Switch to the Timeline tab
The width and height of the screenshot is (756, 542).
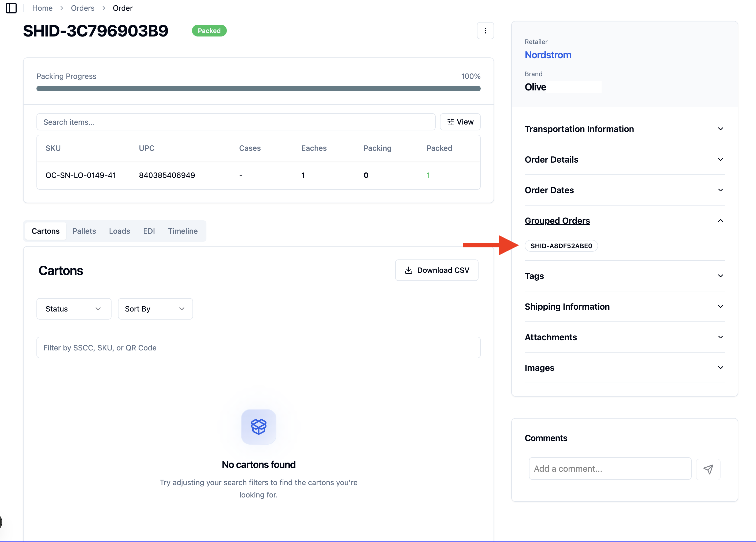click(183, 231)
